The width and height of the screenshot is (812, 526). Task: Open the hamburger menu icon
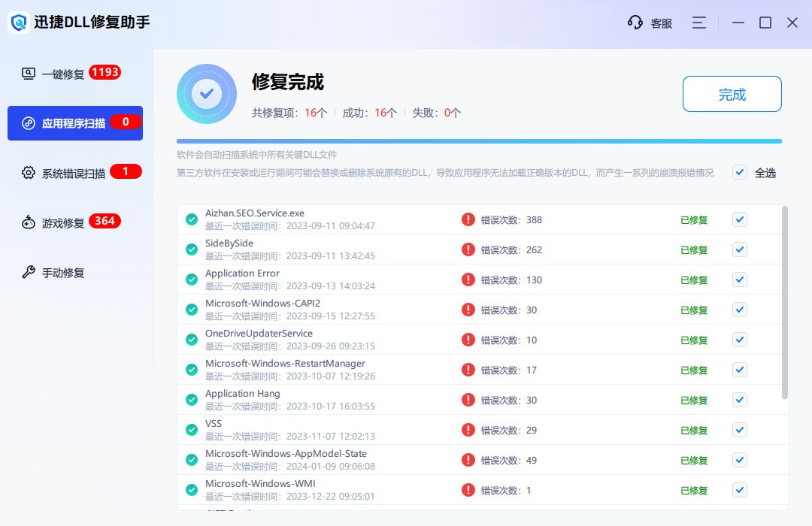tap(699, 23)
